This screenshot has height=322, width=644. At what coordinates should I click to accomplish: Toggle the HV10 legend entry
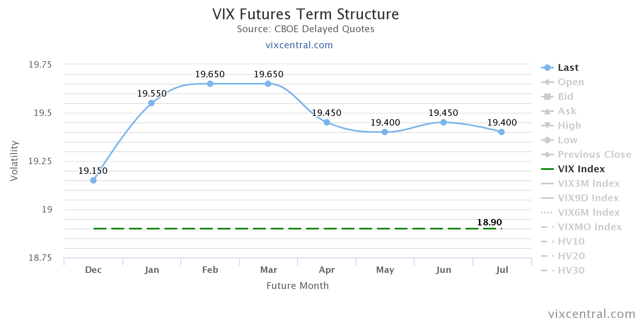(571, 242)
